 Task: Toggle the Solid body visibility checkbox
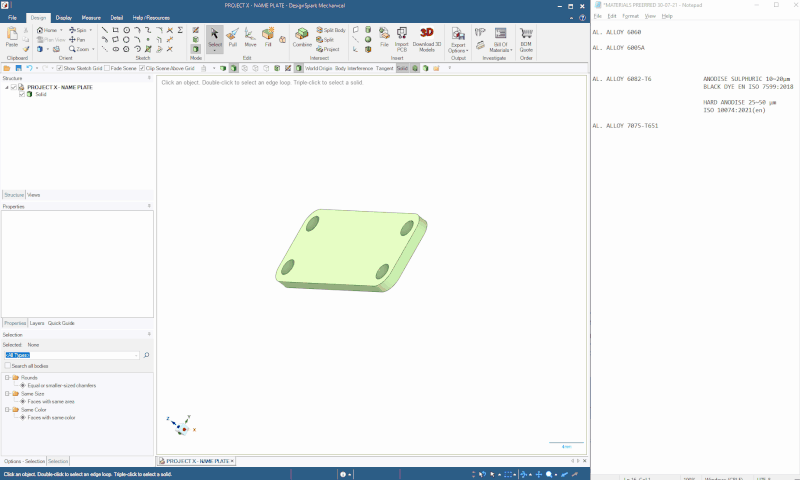(21, 94)
